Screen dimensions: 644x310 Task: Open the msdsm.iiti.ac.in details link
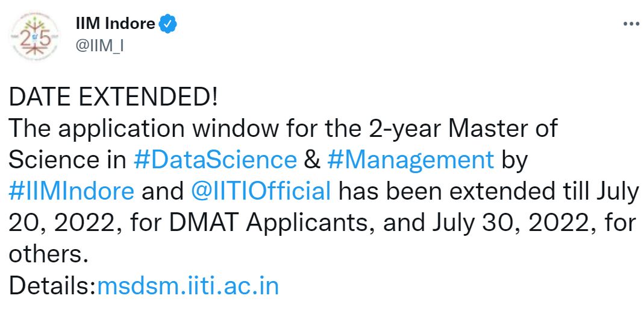pyautogui.click(x=188, y=285)
